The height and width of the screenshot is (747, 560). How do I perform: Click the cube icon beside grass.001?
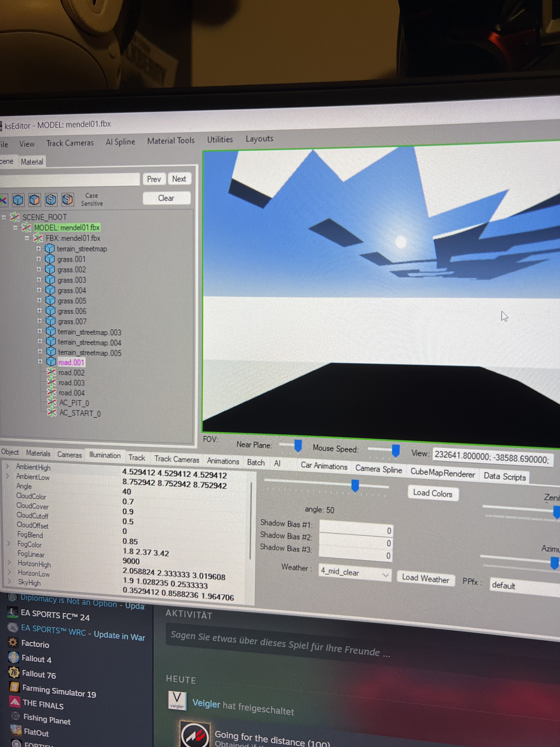(x=50, y=259)
